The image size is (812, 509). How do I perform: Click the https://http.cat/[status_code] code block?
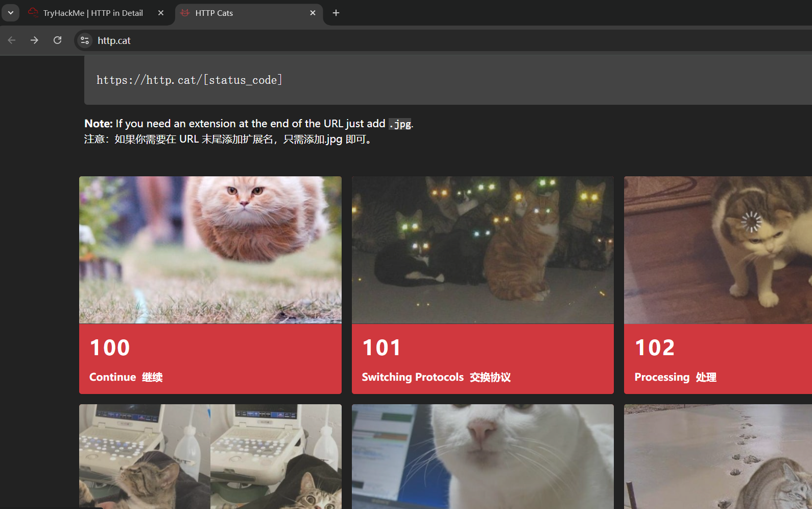pyautogui.click(x=448, y=80)
